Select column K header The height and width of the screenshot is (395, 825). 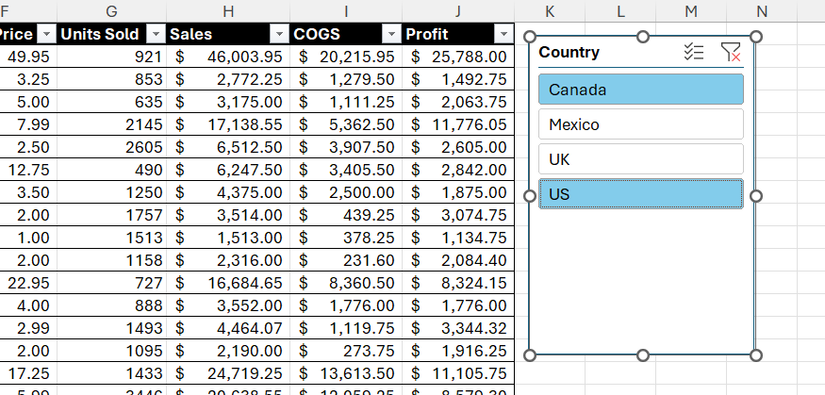550,11
